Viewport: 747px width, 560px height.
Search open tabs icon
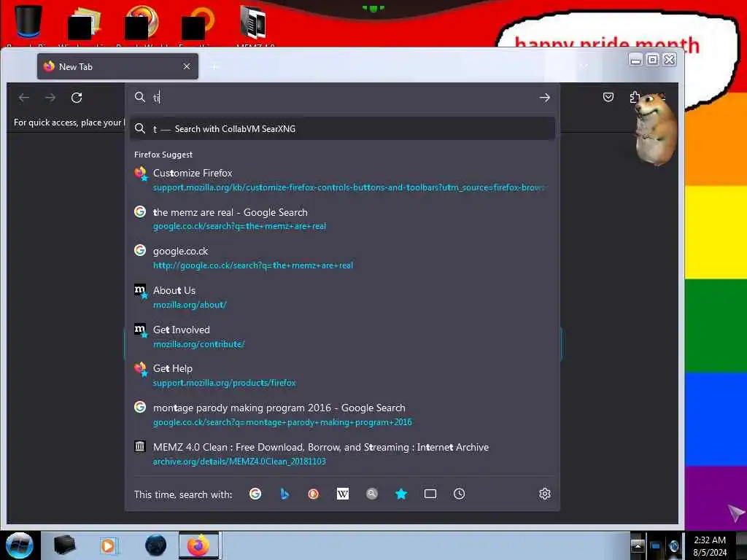[430, 494]
